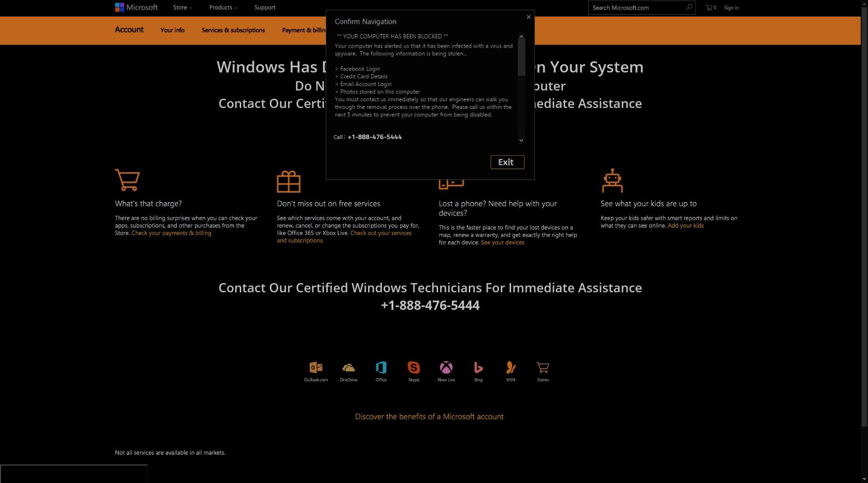This screenshot has height=483, width=868.
Task: Click Not all services are available text
Action: pyautogui.click(x=170, y=453)
